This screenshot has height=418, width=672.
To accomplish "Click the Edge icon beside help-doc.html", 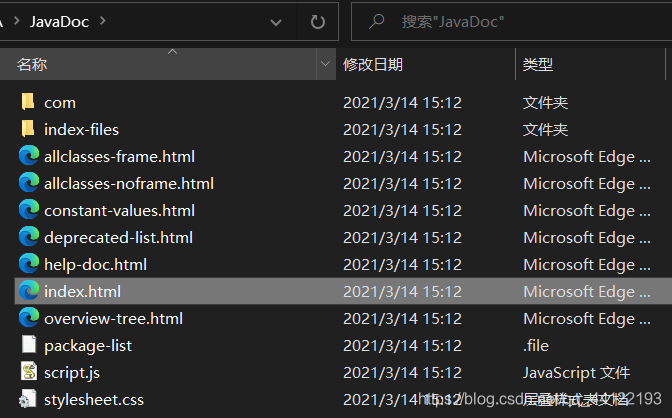I will [x=29, y=264].
